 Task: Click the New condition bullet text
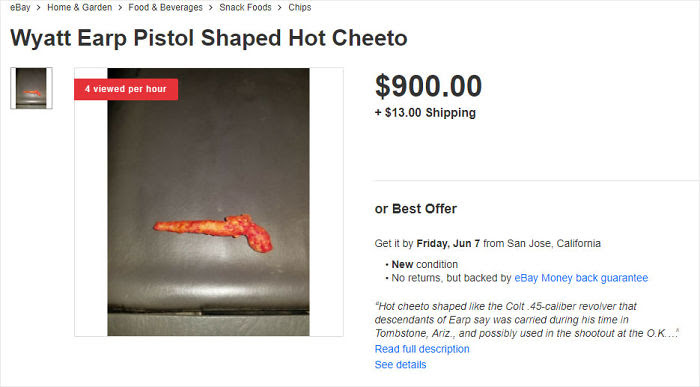[425, 264]
